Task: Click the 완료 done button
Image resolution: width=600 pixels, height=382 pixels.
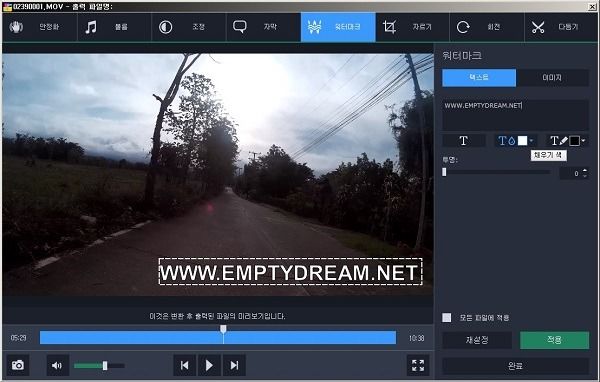Action: (515, 366)
